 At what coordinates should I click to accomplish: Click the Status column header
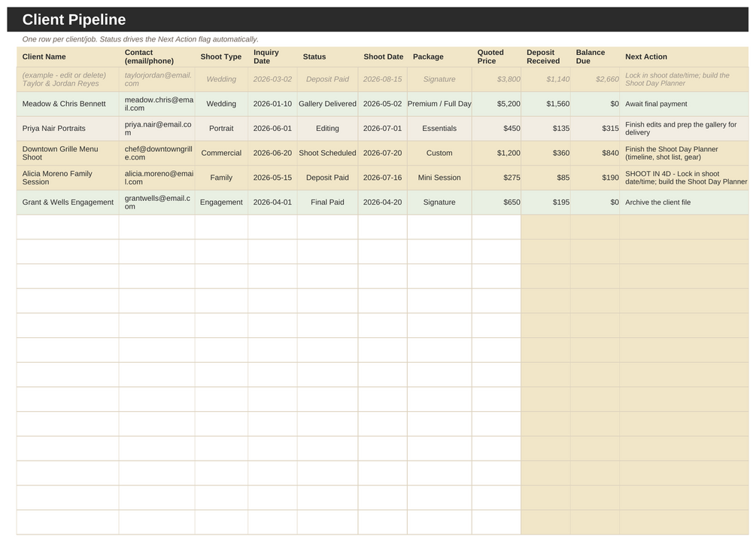(x=327, y=56)
